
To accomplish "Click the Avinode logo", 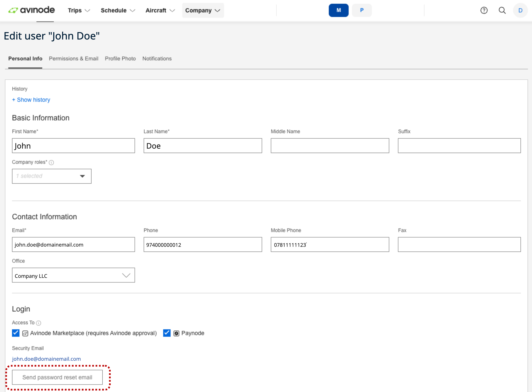I will (32, 10).
